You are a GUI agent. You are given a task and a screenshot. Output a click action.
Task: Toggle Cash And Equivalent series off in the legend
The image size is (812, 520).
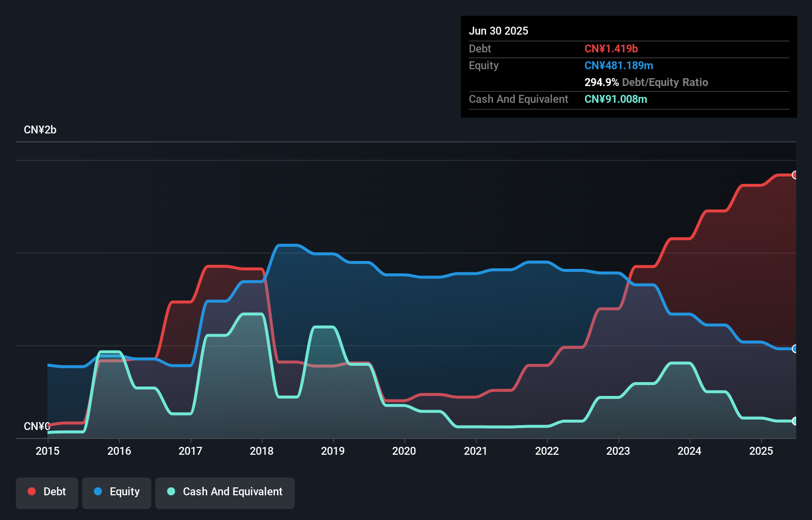click(x=225, y=492)
